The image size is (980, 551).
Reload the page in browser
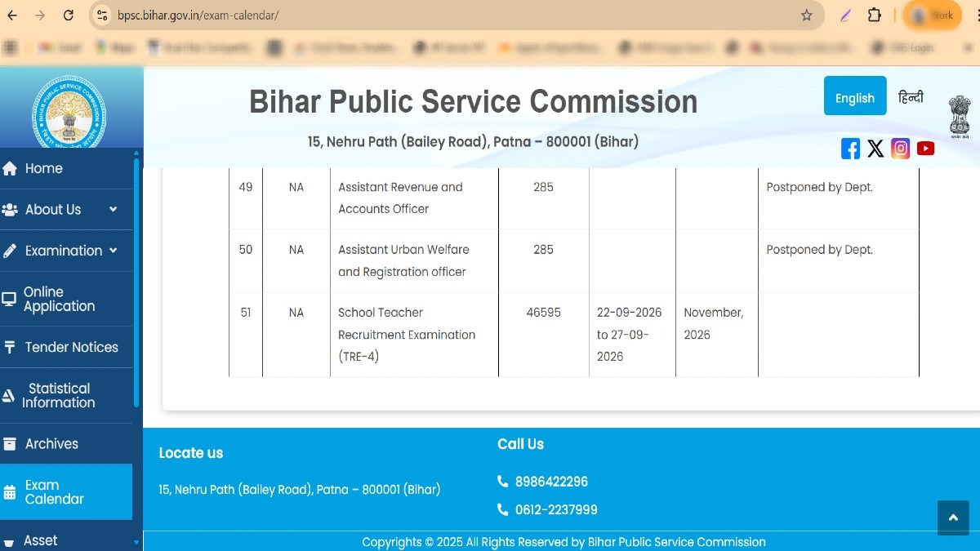pos(69,16)
